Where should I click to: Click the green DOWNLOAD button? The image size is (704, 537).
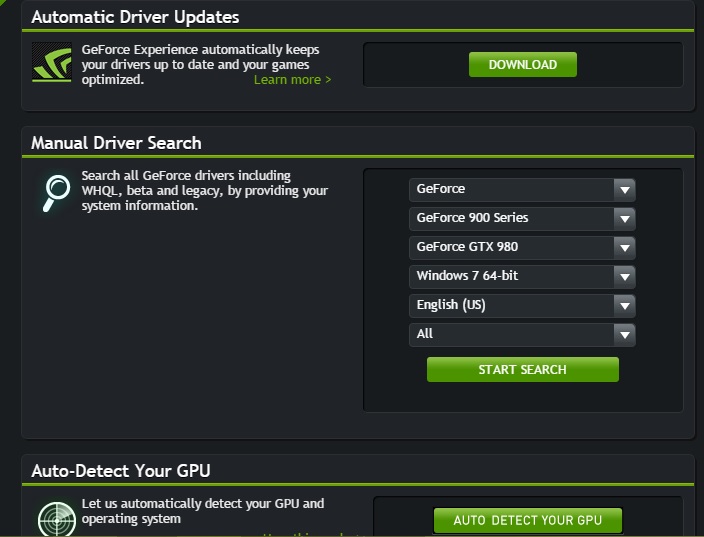pos(523,64)
